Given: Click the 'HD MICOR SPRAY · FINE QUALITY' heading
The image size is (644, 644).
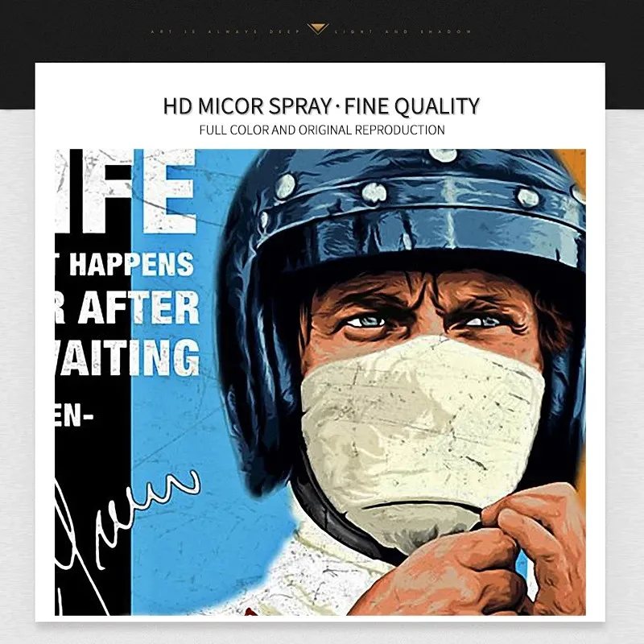Looking at the screenshot, I should point(321,106).
